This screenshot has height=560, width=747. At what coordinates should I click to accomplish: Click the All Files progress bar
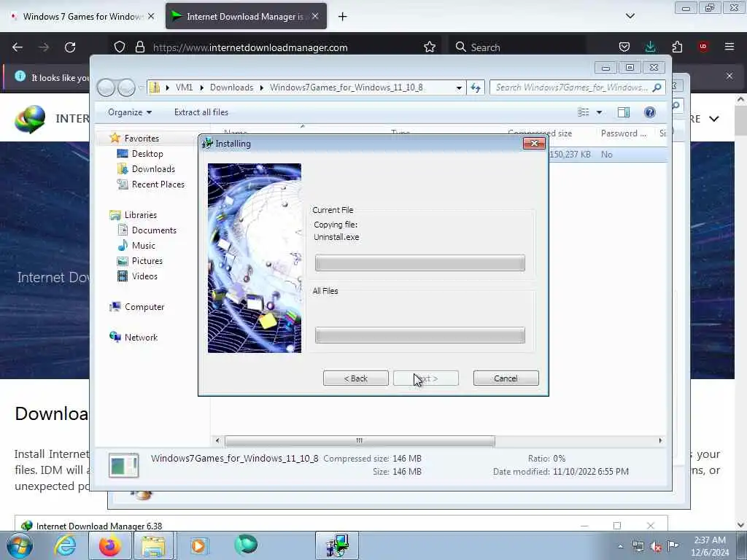pos(419,335)
